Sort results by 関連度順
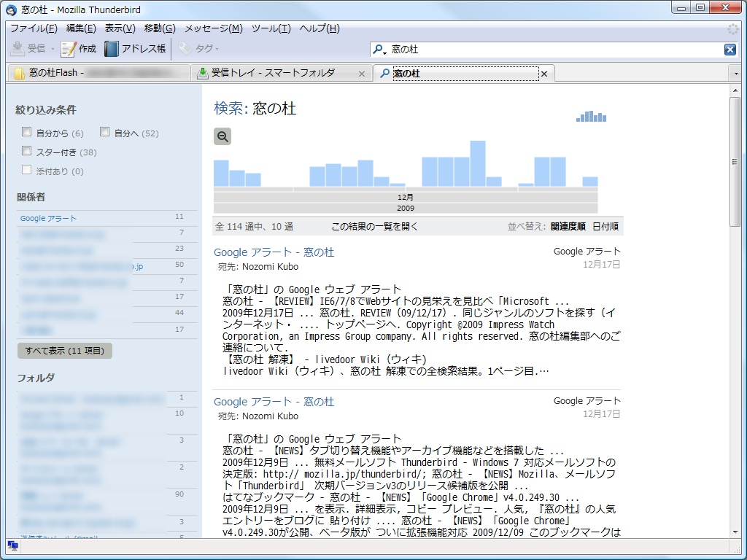The image size is (747, 560). [x=568, y=227]
